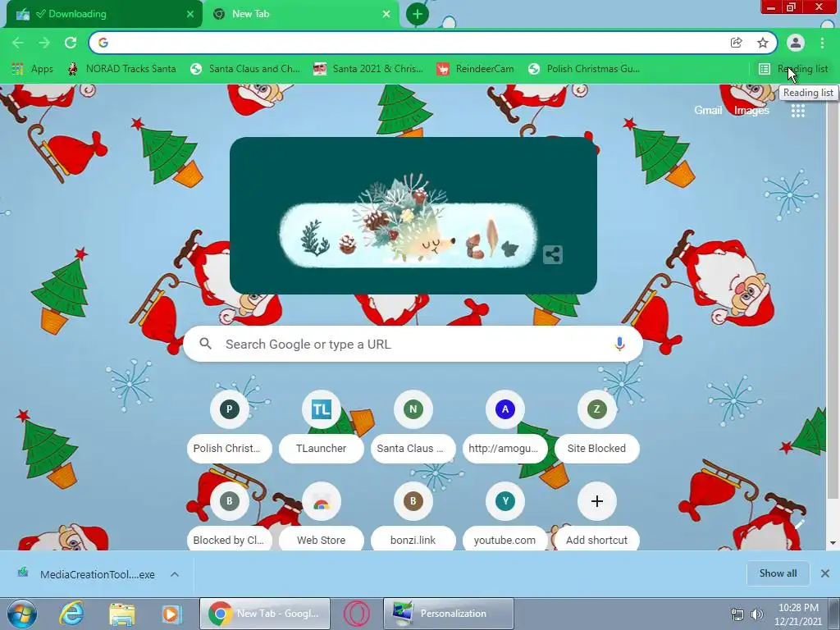Open the http://amogu... shortcut
The width and height of the screenshot is (840, 630).
[x=505, y=427]
